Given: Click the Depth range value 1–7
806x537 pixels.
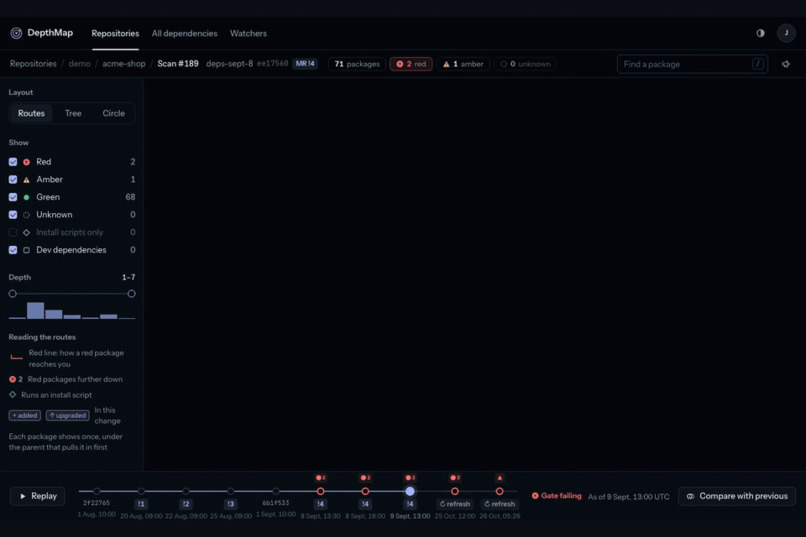Looking at the screenshot, I should tap(129, 277).
